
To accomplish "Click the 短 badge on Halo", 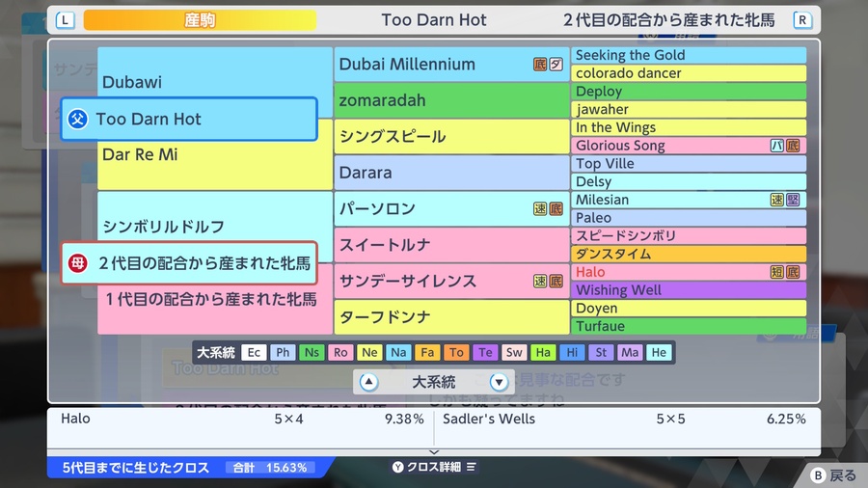I will pyautogui.click(x=777, y=272).
